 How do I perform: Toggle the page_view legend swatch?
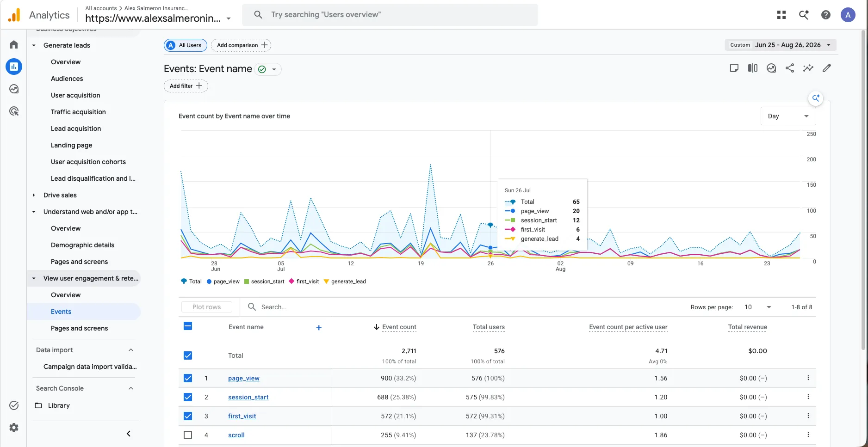209,282
